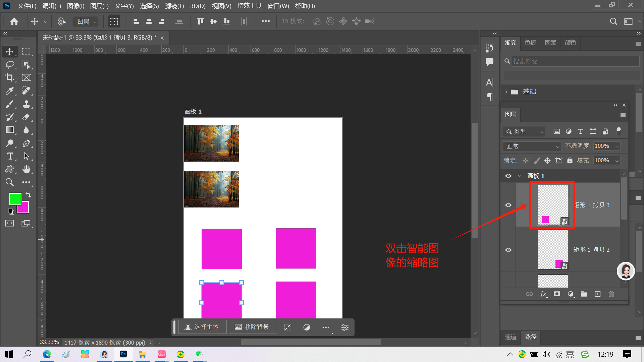This screenshot has height=362, width=644.
Task: Select the Eyedropper tool
Action: pos(9,91)
